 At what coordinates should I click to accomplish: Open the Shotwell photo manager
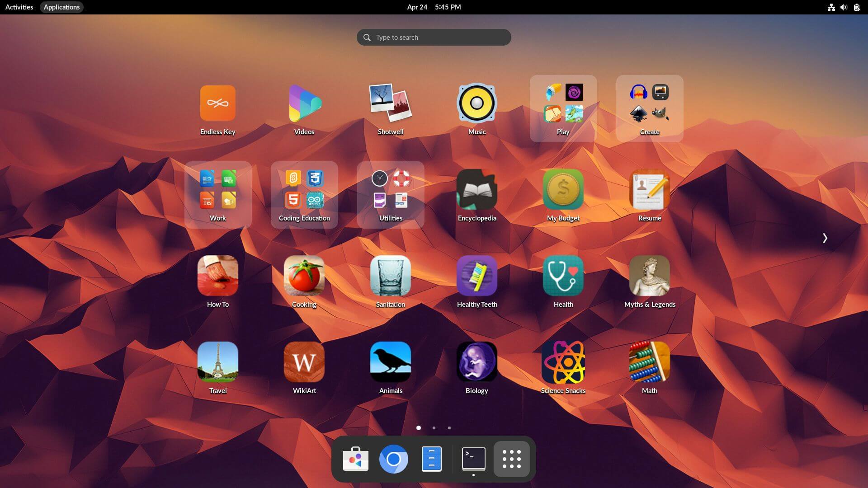(x=390, y=103)
